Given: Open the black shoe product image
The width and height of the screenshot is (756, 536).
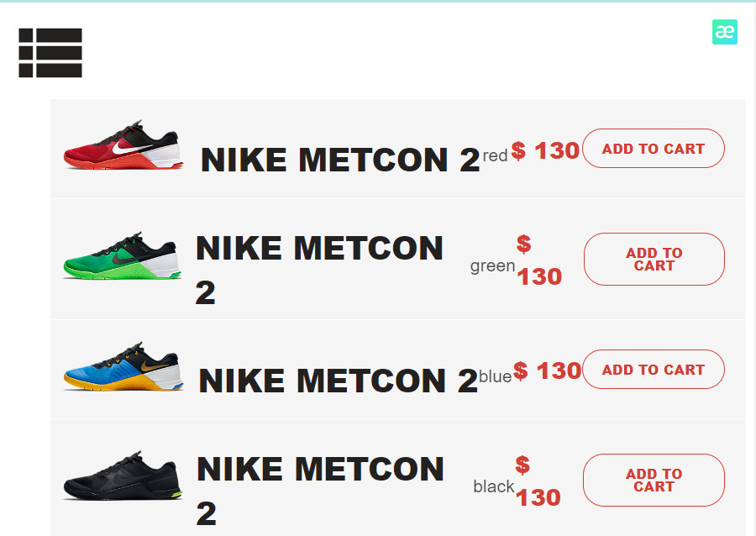Looking at the screenshot, I should 123,476.
